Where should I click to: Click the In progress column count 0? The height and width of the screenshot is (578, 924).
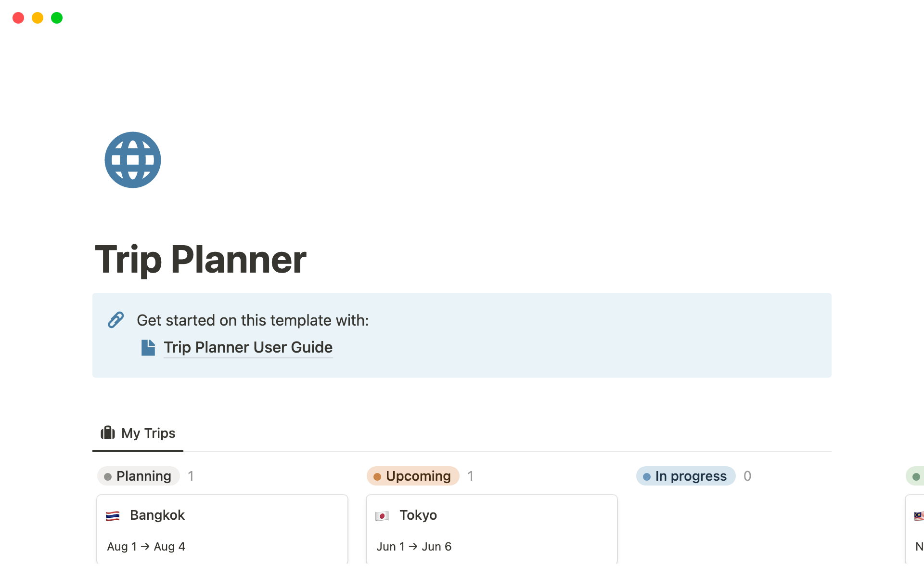[747, 476]
